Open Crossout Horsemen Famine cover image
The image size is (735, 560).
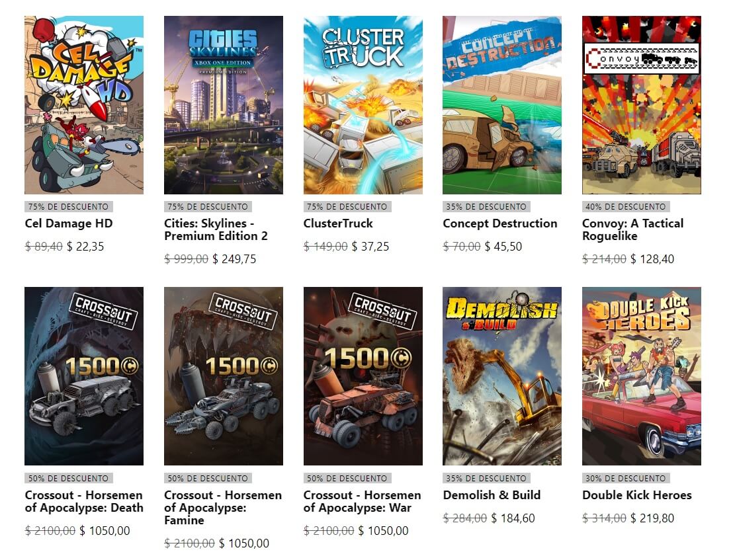(224, 376)
